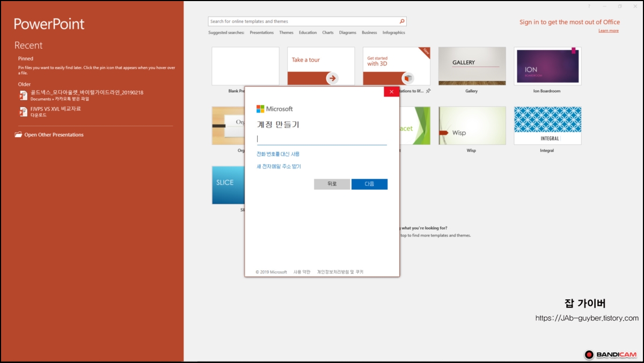Click the search magnifier icon
644x363 pixels.
pos(402,21)
